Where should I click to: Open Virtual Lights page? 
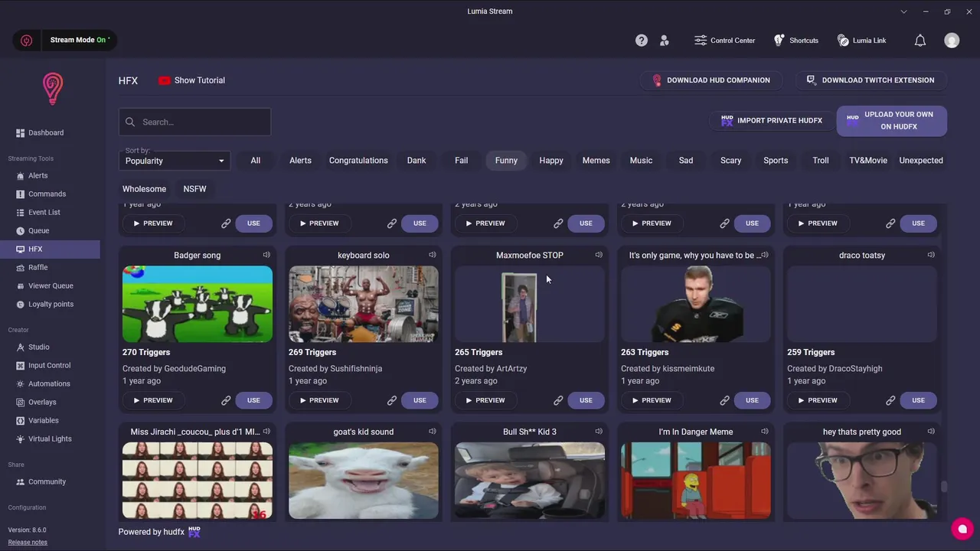tap(50, 439)
